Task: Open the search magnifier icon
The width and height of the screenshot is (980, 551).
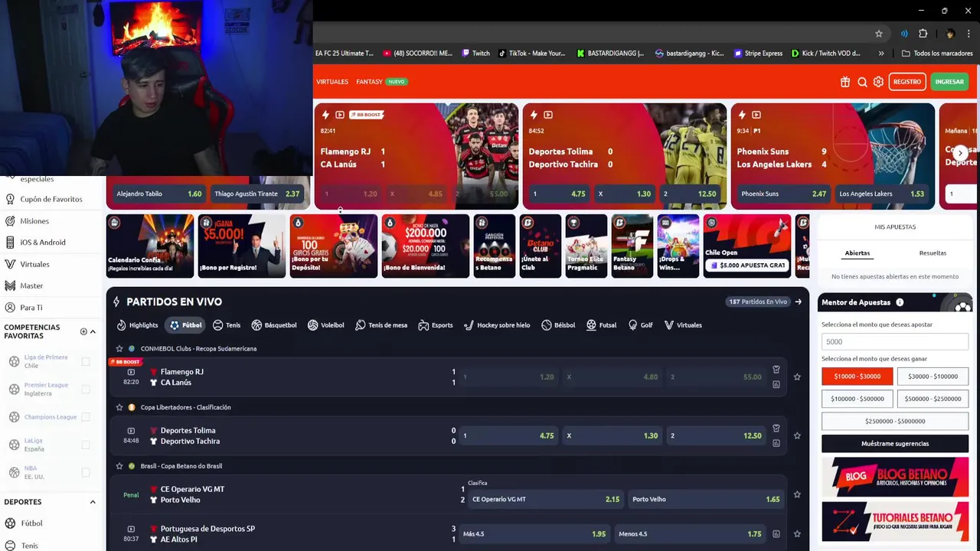Action: tap(862, 82)
